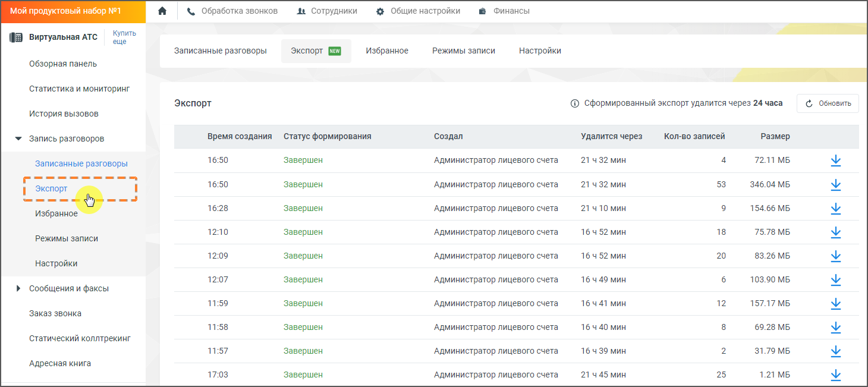Select Записанные разговоры in sidebar

81,163
